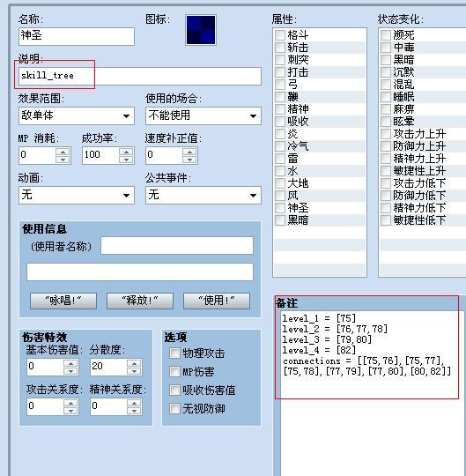Toggle the 混乱 state checkbox
Viewport: 466px width, 476px height.
click(x=386, y=84)
